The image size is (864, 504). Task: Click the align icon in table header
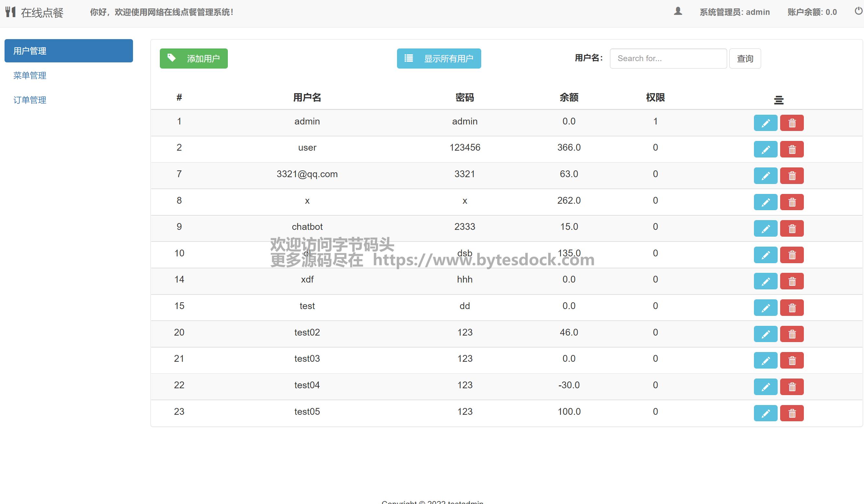[x=779, y=100]
